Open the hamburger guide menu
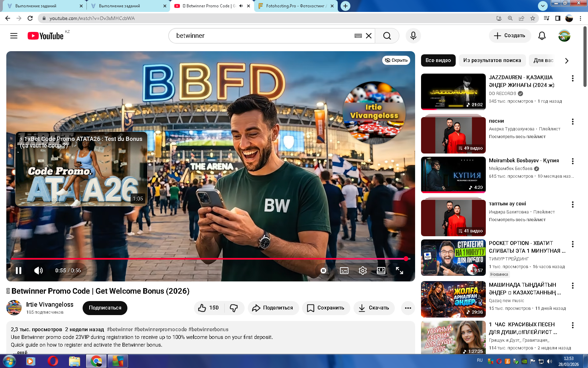The image size is (588, 368). (14, 36)
